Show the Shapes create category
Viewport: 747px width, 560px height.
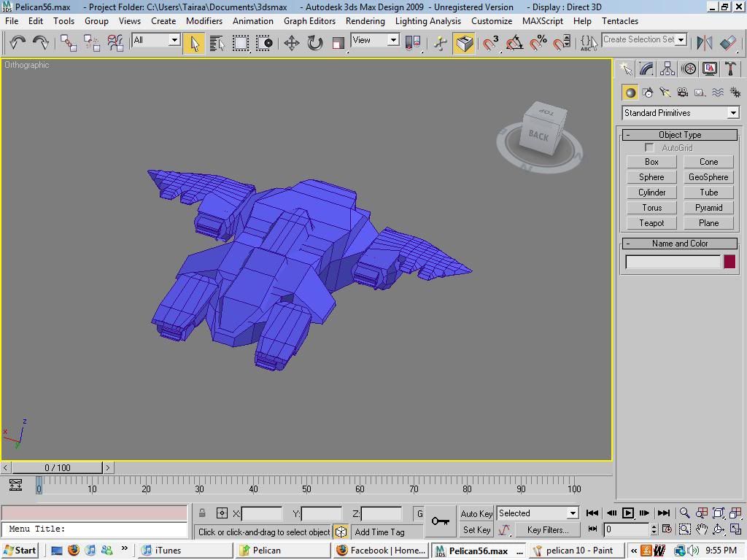(648, 93)
